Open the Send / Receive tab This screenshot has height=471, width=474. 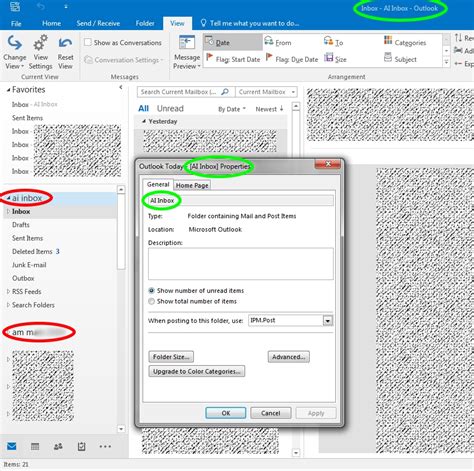pos(98,23)
